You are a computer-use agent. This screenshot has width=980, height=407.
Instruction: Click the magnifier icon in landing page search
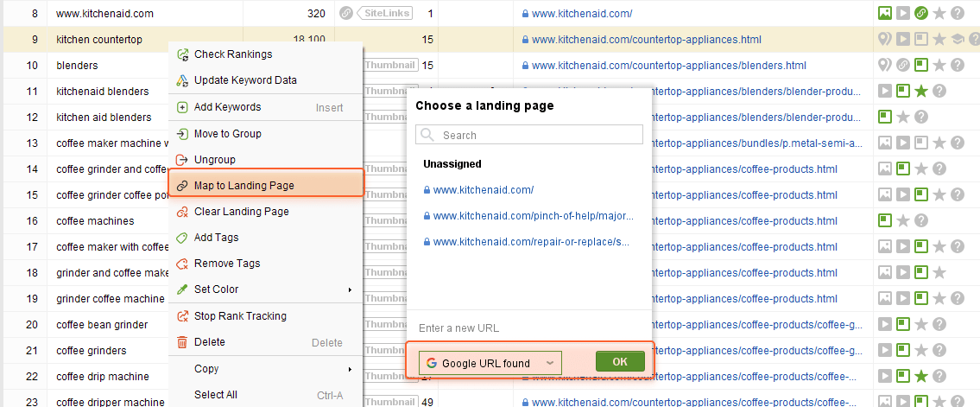(427, 135)
